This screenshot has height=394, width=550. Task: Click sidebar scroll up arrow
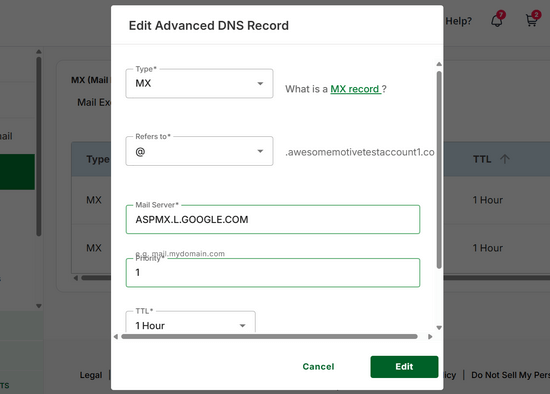click(x=39, y=52)
